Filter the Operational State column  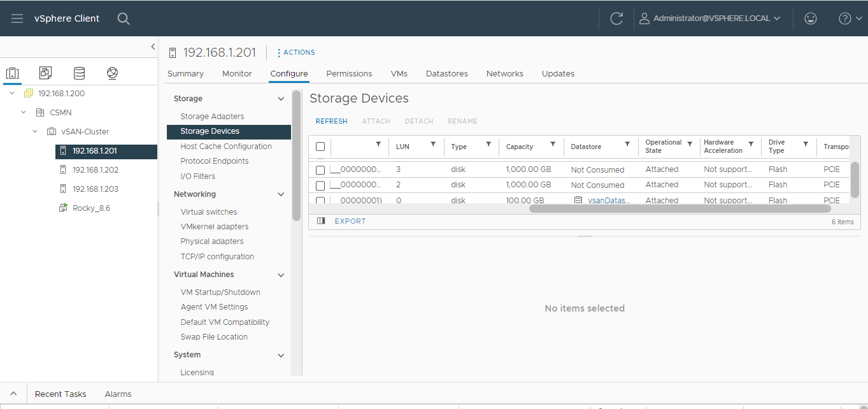(x=690, y=144)
